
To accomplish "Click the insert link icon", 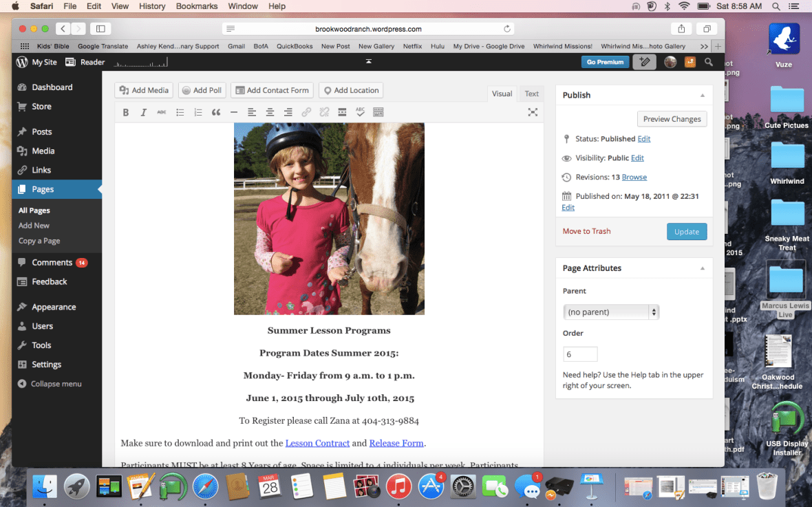I will click(306, 112).
